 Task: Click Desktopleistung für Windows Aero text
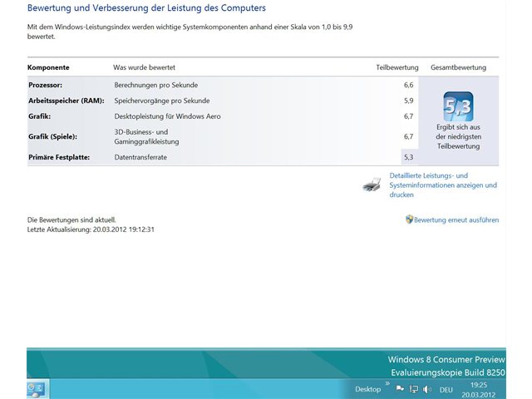pyautogui.click(x=167, y=116)
